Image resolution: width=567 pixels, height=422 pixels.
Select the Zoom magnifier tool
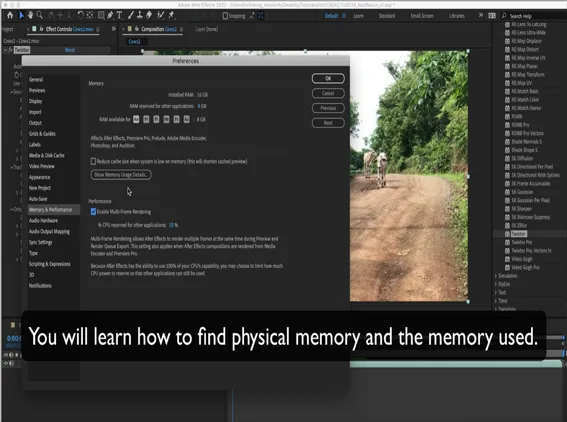(40, 15)
